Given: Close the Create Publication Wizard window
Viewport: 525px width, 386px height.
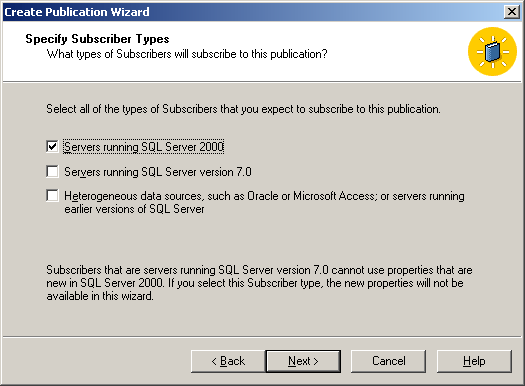Looking at the screenshot, I should [x=512, y=12].
